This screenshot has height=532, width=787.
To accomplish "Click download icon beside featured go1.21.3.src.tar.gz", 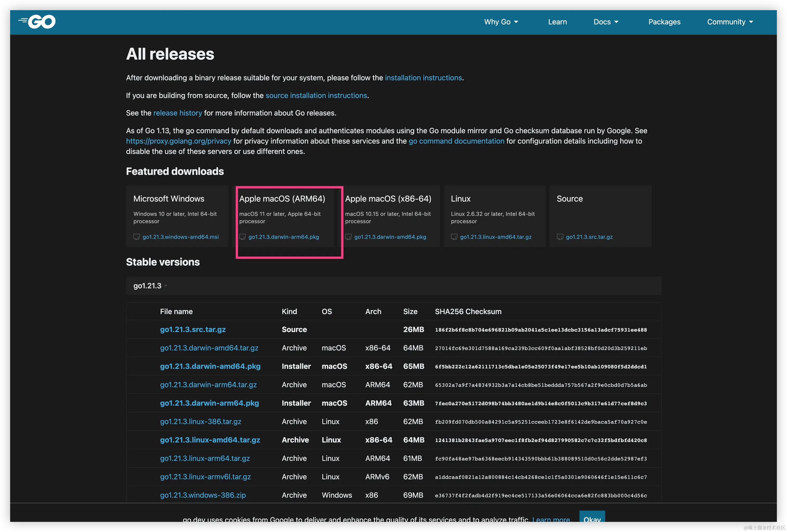I will click(x=560, y=237).
